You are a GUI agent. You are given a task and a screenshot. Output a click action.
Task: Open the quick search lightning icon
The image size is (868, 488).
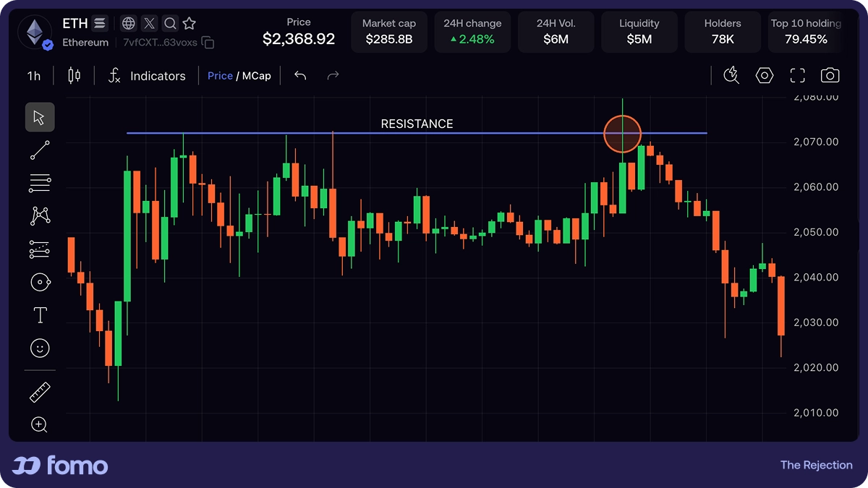(731, 75)
